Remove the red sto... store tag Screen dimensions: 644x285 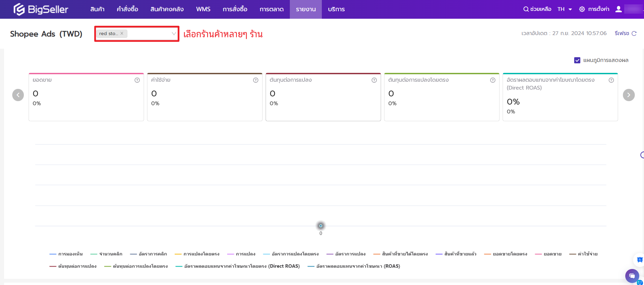click(122, 33)
